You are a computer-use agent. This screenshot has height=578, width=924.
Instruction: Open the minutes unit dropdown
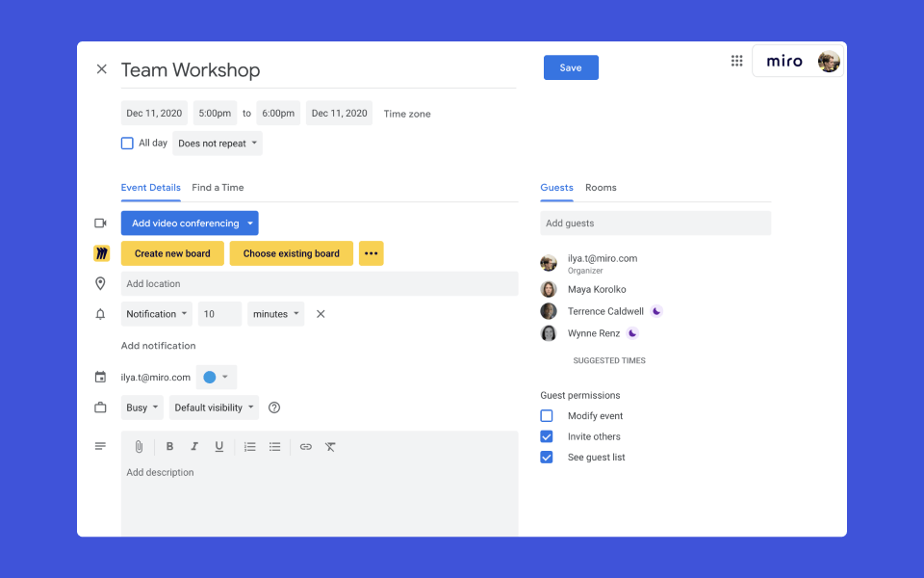[276, 314]
